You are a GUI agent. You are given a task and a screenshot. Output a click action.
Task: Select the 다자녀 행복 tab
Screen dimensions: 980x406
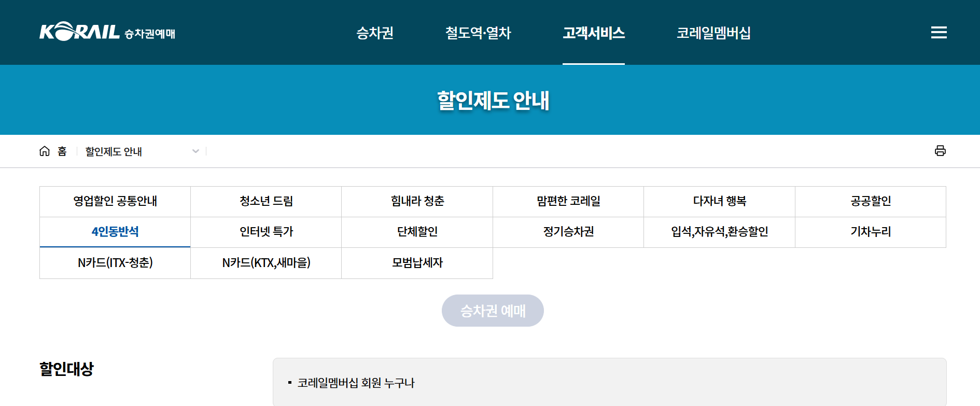pos(719,201)
